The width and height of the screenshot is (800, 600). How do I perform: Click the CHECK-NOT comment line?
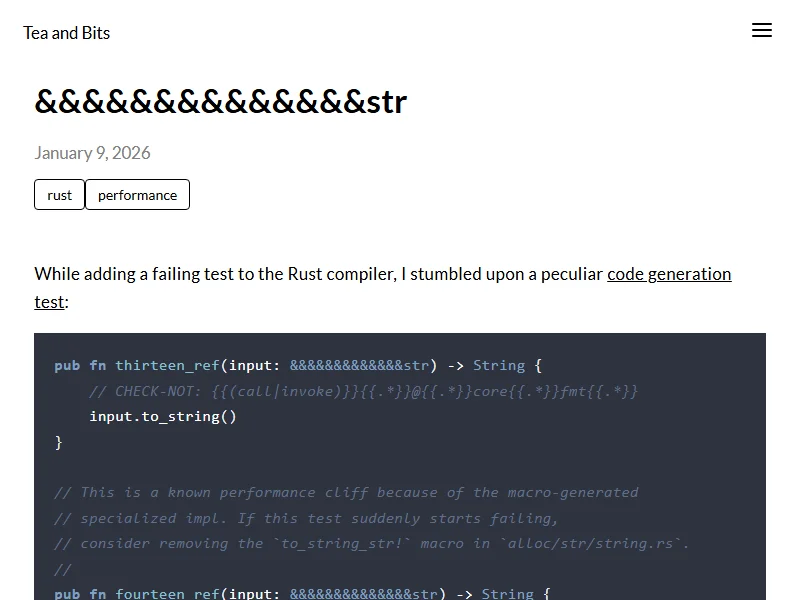(x=363, y=391)
